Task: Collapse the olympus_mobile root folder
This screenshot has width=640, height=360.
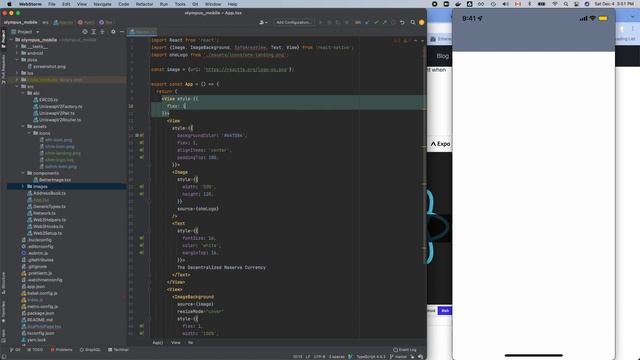Action: [12, 40]
